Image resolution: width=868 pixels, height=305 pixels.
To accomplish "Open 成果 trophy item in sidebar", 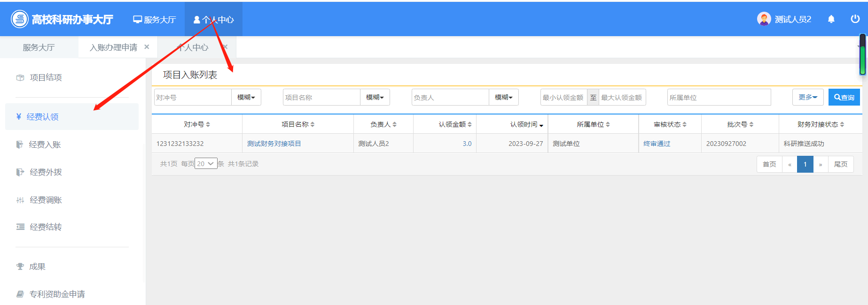I will (37, 267).
